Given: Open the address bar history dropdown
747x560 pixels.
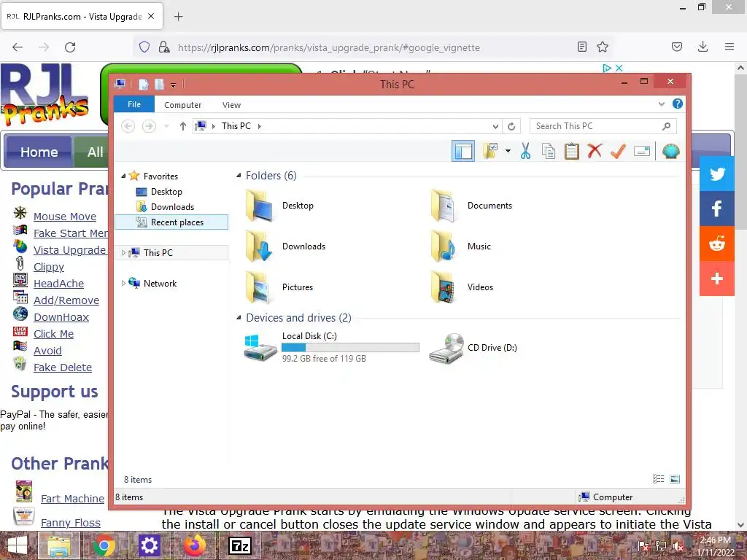Looking at the screenshot, I should 495,126.
